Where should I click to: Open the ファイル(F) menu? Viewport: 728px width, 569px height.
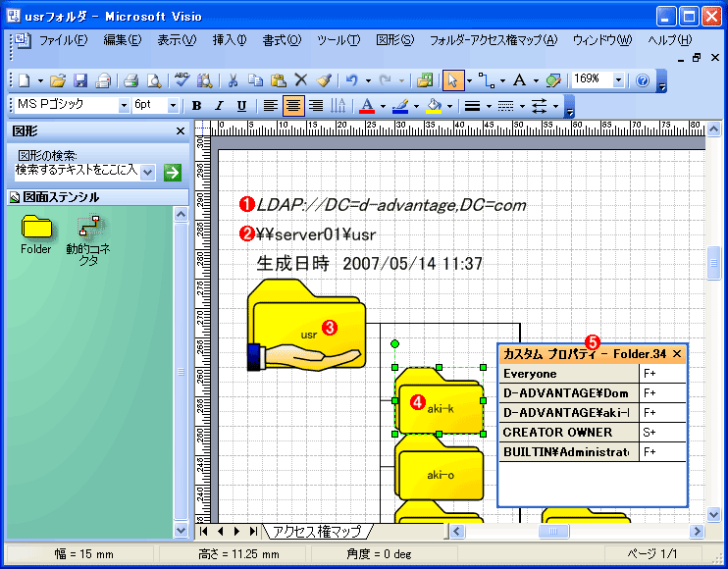coord(63,40)
